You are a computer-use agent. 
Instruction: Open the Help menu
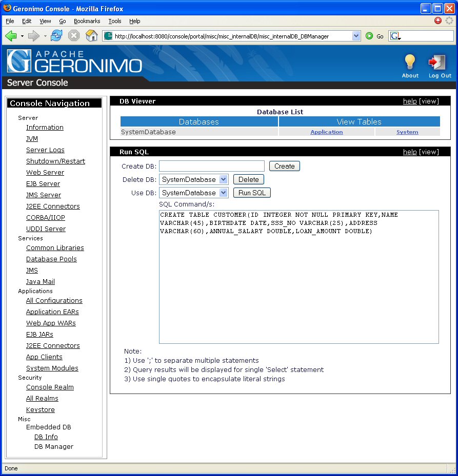[x=135, y=21]
